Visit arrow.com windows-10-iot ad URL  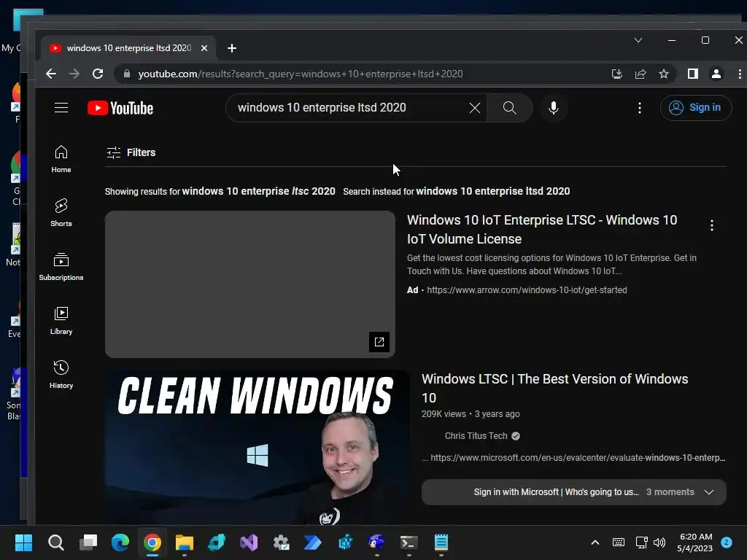point(527,290)
